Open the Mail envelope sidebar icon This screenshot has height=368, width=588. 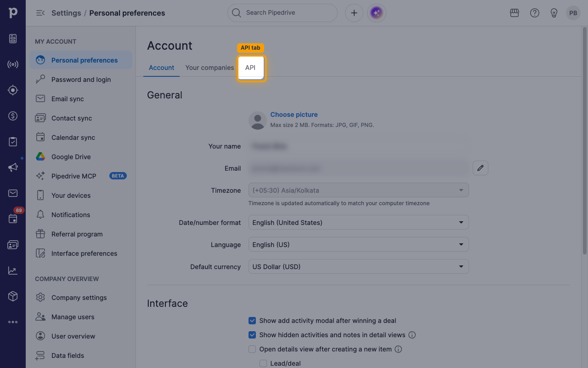click(13, 193)
